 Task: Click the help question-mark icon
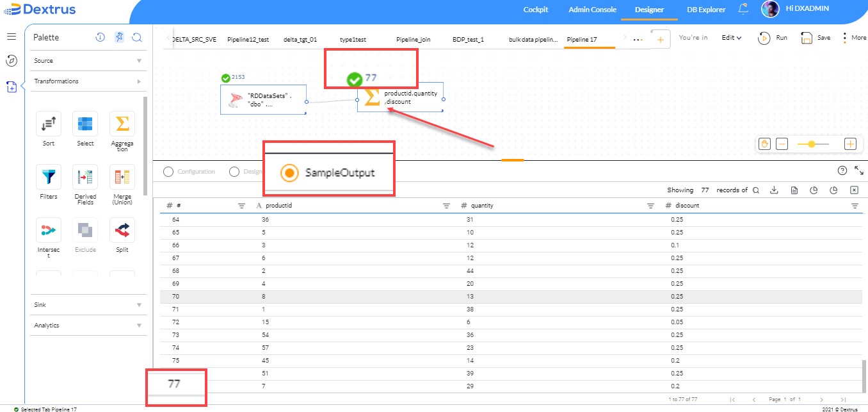(x=842, y=170)
